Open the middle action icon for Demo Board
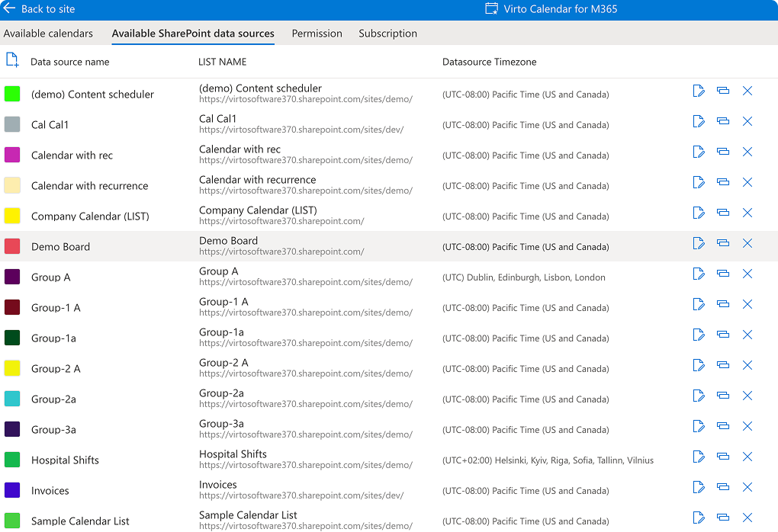Screen dimensions: 778x532 723,243
